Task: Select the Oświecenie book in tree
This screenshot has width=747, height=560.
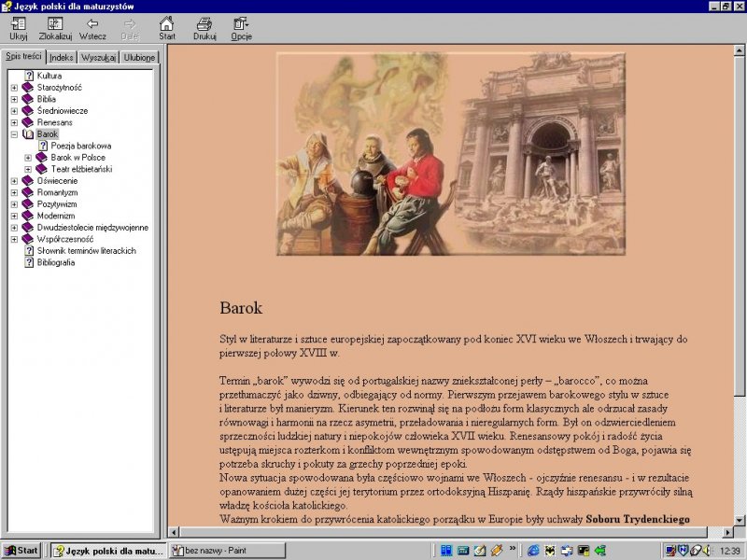Action: [x=57, y=181]
